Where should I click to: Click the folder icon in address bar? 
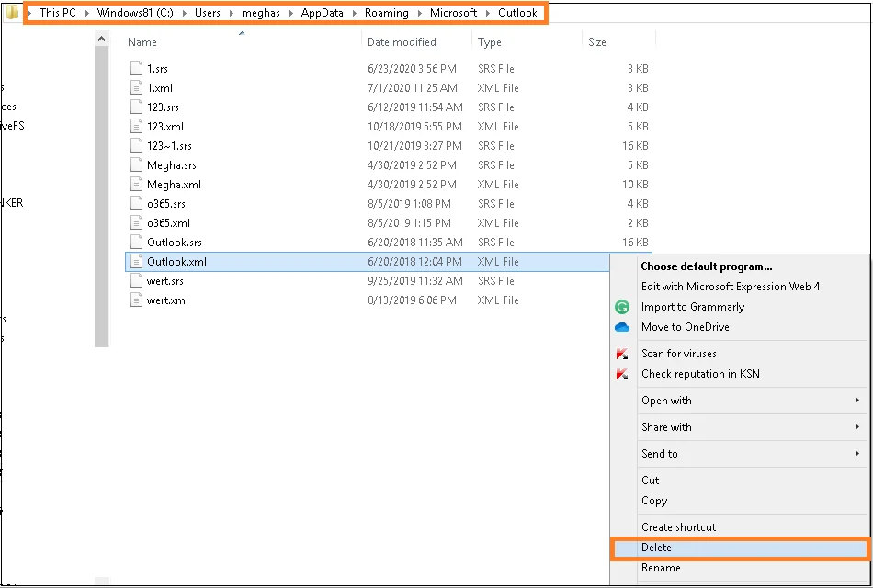tap(12, 12)
